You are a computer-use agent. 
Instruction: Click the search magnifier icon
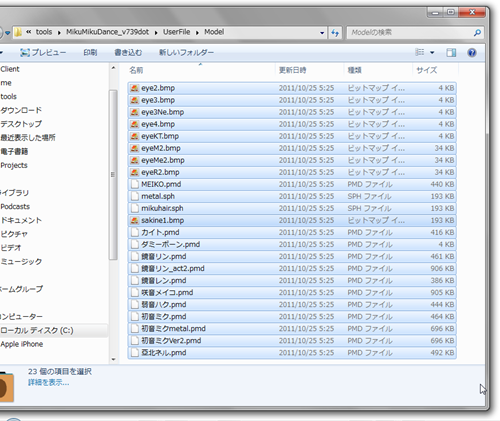(477, 33)
